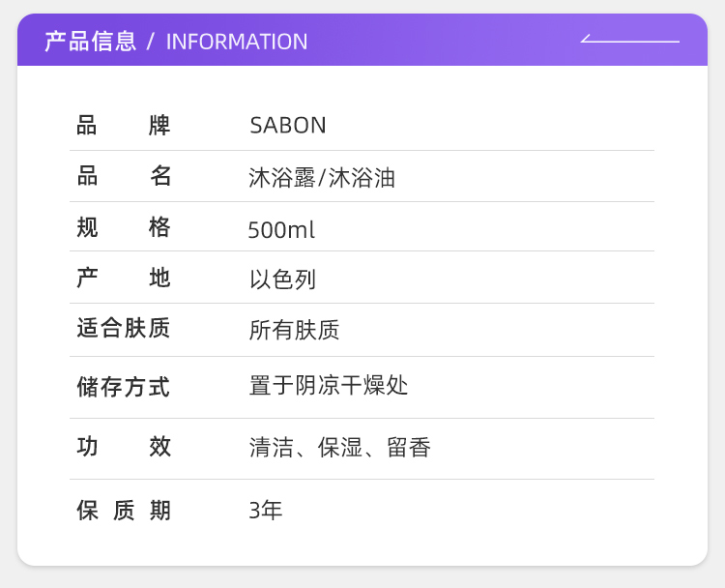This screenshot has width=725, height=588.
Task: Click the decorative arrow line in header
Action: [x=630, y=41]
